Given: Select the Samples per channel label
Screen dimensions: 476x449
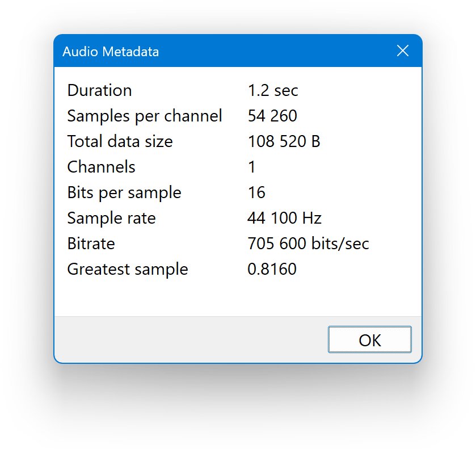Looking at the screenshot, I should [x=145, y=116].
